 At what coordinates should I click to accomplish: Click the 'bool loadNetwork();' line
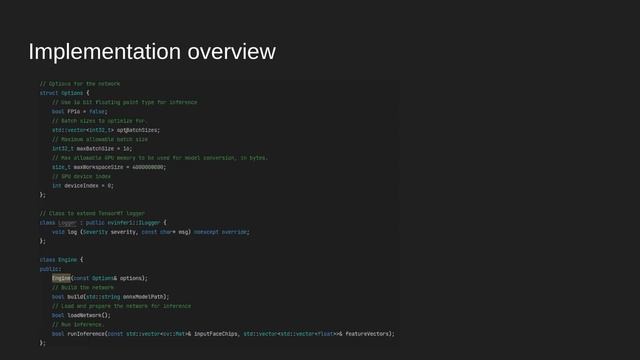click(81, 315)
